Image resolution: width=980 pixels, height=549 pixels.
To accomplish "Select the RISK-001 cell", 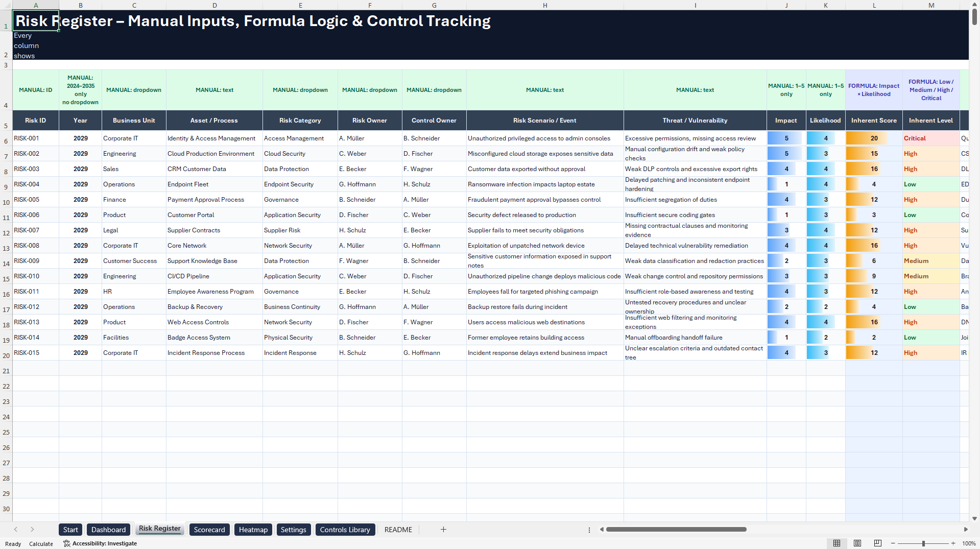I will [36, 138].
